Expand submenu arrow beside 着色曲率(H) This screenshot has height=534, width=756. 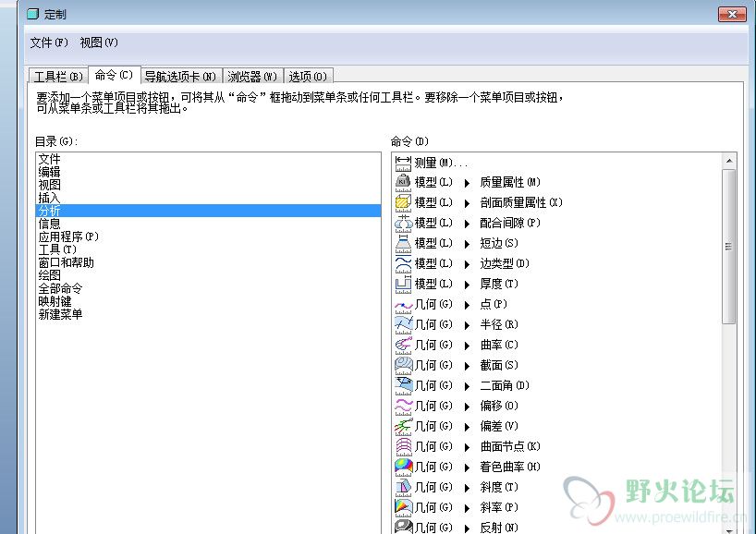tap(467, 467)
